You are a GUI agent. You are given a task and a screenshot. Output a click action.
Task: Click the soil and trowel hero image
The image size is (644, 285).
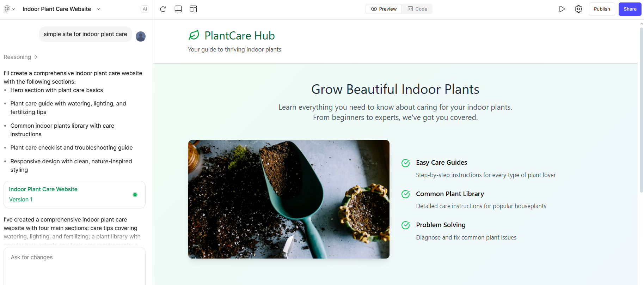289,199
